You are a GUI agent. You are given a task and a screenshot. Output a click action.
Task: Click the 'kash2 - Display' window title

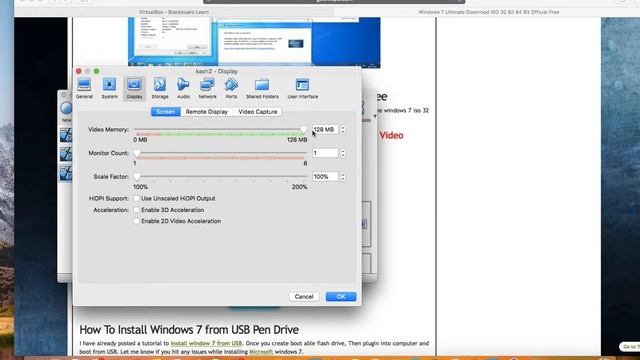(217, 71)
